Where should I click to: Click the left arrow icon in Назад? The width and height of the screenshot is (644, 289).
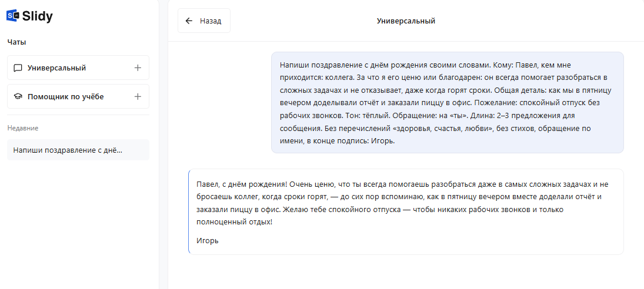[x=189, y=21]
